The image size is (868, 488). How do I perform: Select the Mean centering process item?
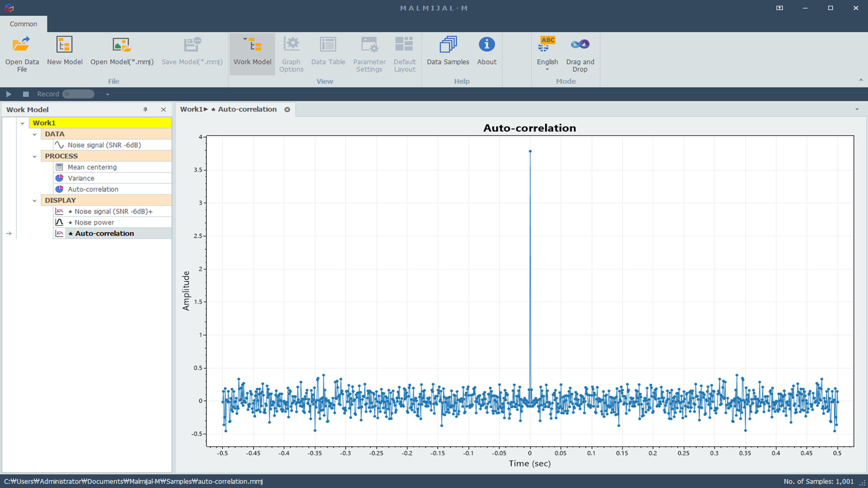pos(92,167)
